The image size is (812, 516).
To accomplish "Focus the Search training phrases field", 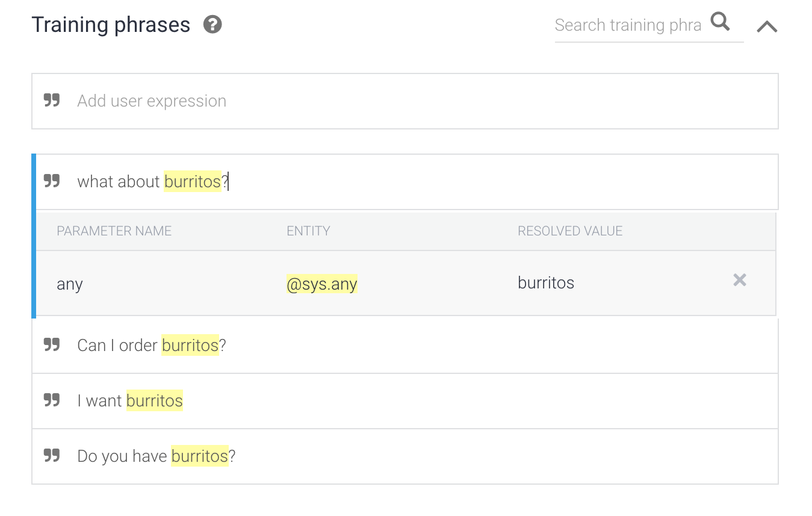I will pyautogui.click(x=628, y=25).
